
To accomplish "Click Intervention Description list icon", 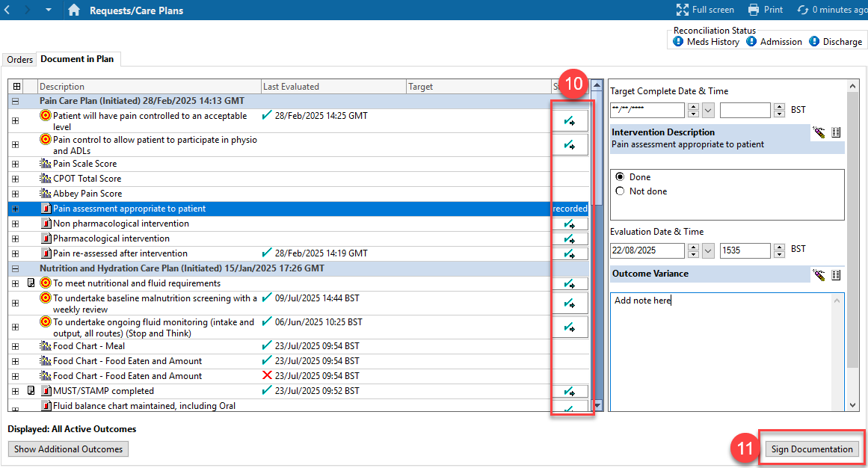I will [836, 132].
